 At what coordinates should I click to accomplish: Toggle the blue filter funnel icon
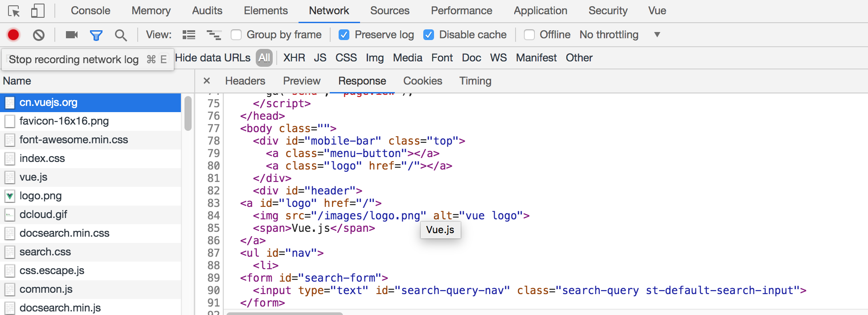click(x=96, y=35)
